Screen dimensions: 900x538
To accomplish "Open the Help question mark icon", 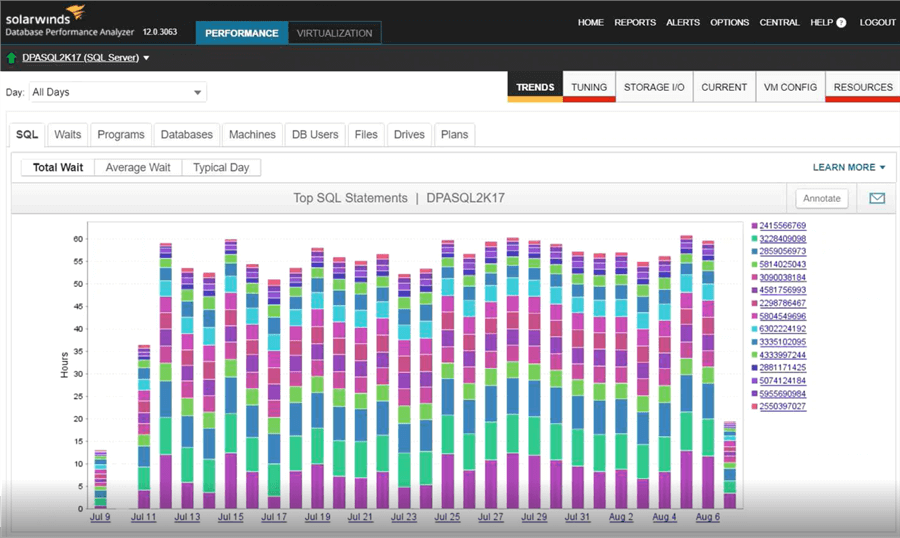I will click(841, 22).
